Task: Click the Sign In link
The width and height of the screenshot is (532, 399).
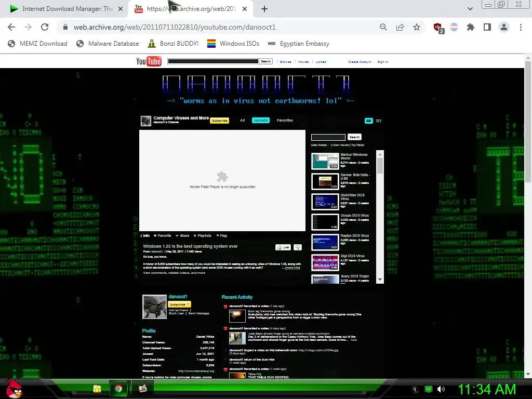Action: tap(383, 62)
